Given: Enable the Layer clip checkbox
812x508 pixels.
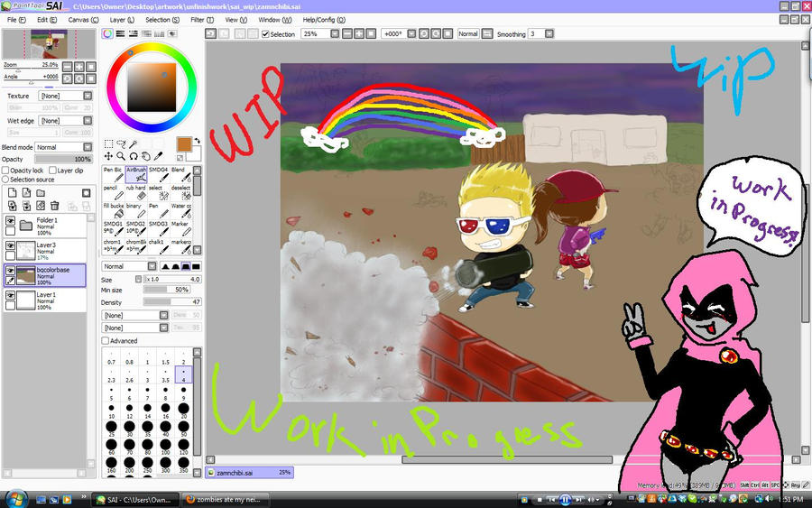Looking at the screenshot, I should tap(52, 171).
